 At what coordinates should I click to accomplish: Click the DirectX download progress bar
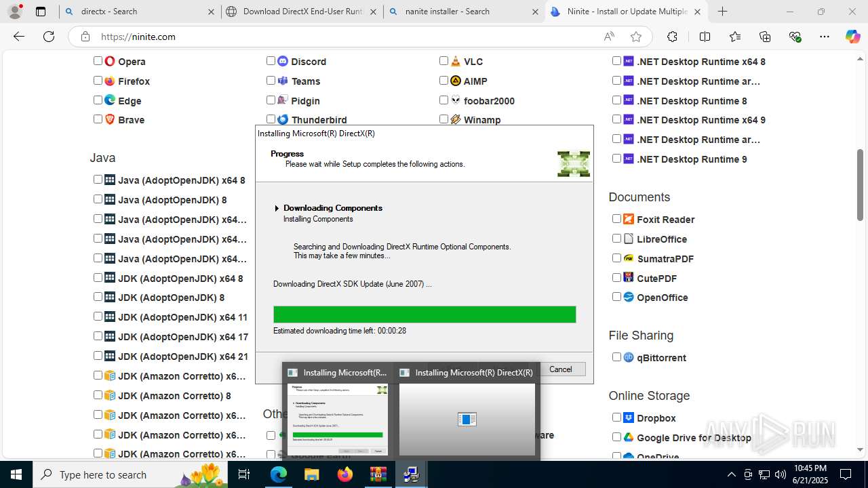coord(425,314)
